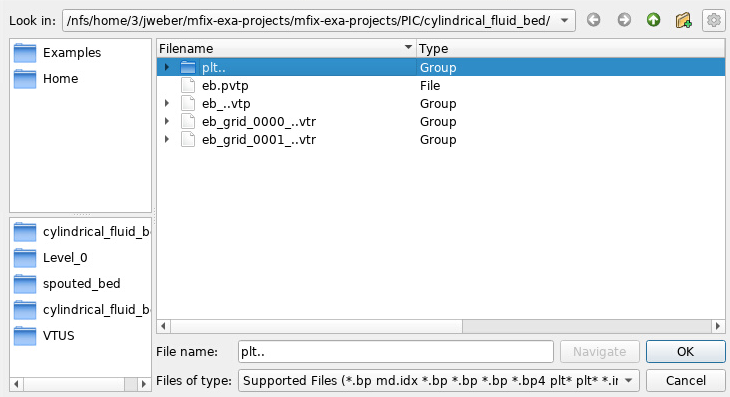This screenshot has width=730, height=397.
Task: Click the File name input field
Action: tap(395, 352)
